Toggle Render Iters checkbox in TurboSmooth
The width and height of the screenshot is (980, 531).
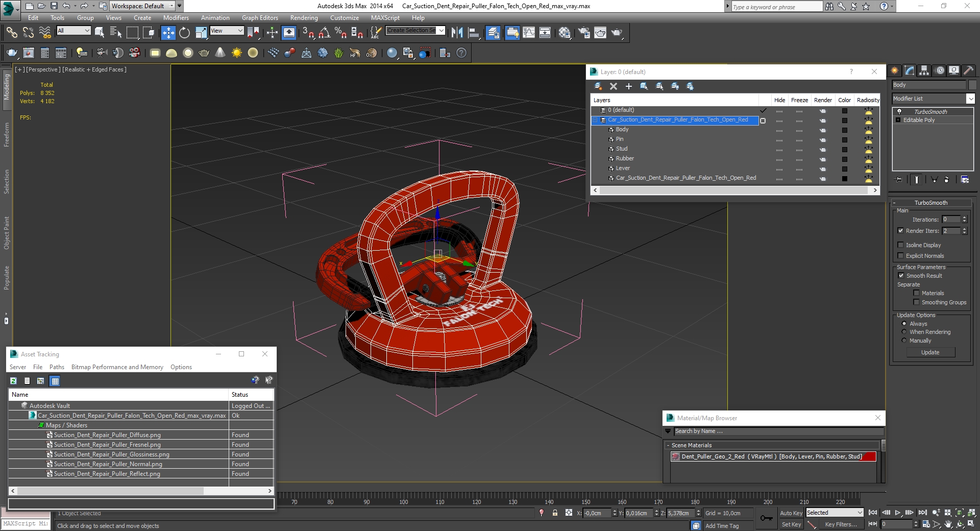click(x=900, y=231)
